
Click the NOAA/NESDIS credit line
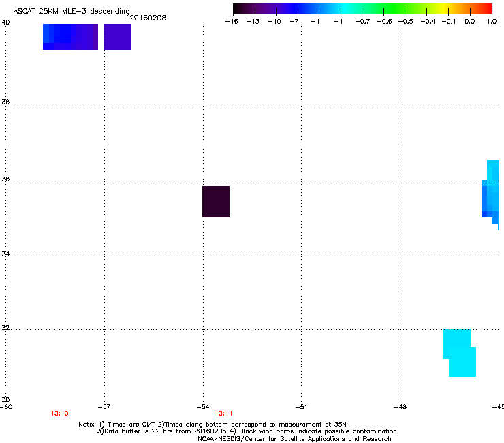[x=294, y=439]
